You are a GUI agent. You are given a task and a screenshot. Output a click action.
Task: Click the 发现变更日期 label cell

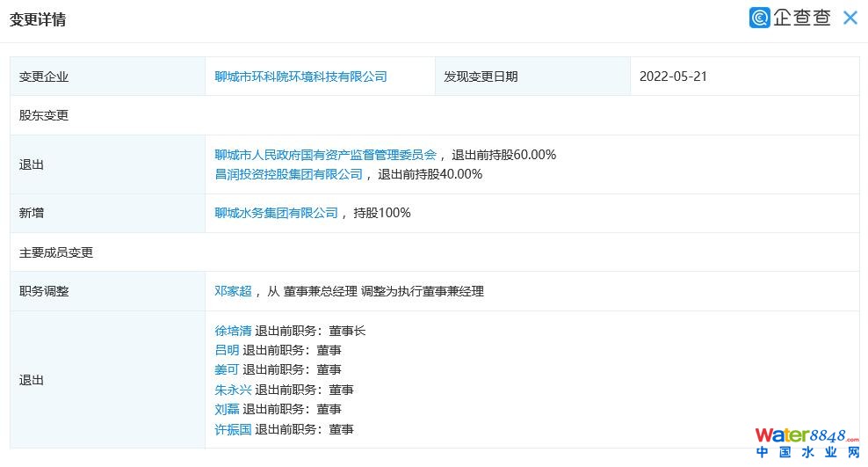pyautogui.click(x=481, y=77)
